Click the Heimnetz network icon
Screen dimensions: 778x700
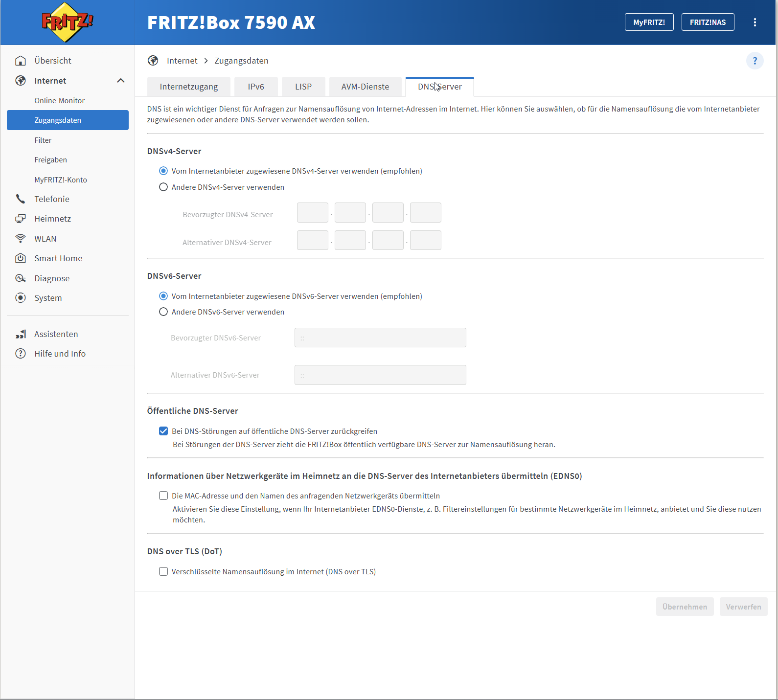(x=21, y=219)
